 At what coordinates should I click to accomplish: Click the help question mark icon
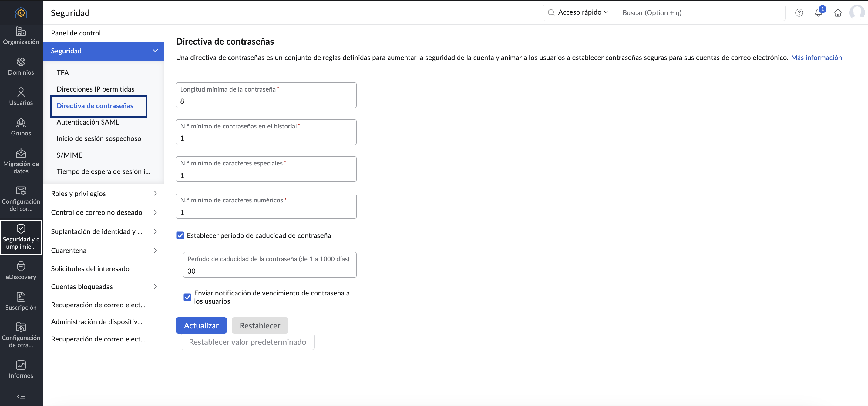pyautogui.click(x=799, y=12)
